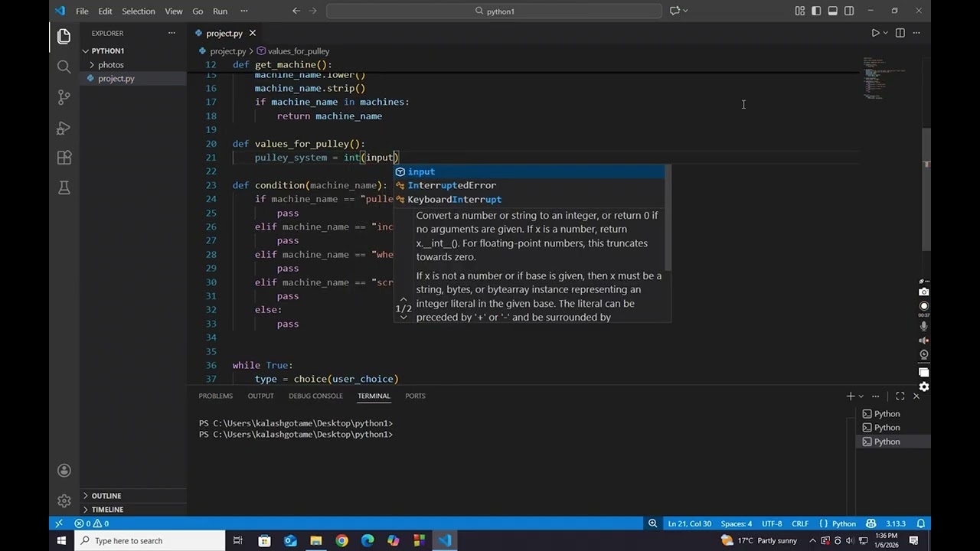The image size is (980, 551).
Task: Open the View menu
Action: pyautogui.click(x=174, y=11)
